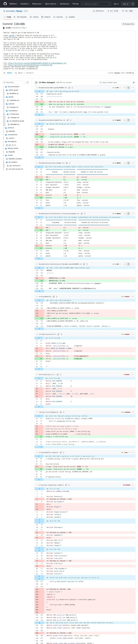The width and height of the screenshot is (138, 644).
Task: Open more options for Documentation/process/changes.rst
Action: click(x=133, y=163)
